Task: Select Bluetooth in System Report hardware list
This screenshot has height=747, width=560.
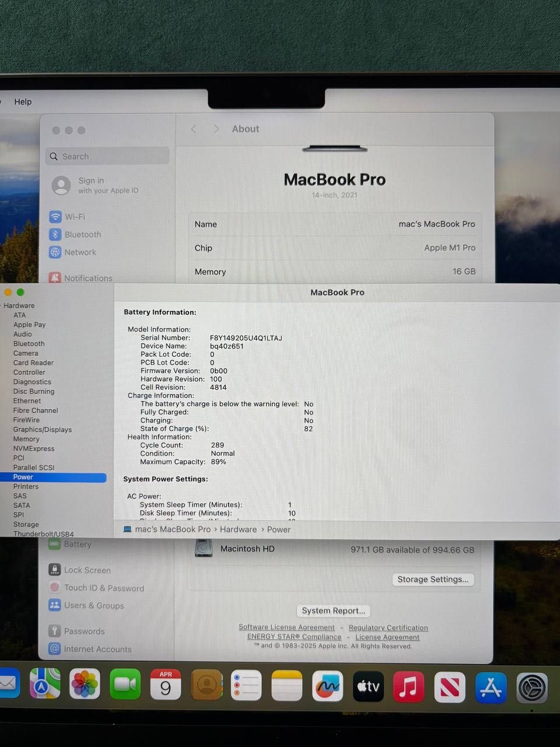Action: tap(29, 344)
